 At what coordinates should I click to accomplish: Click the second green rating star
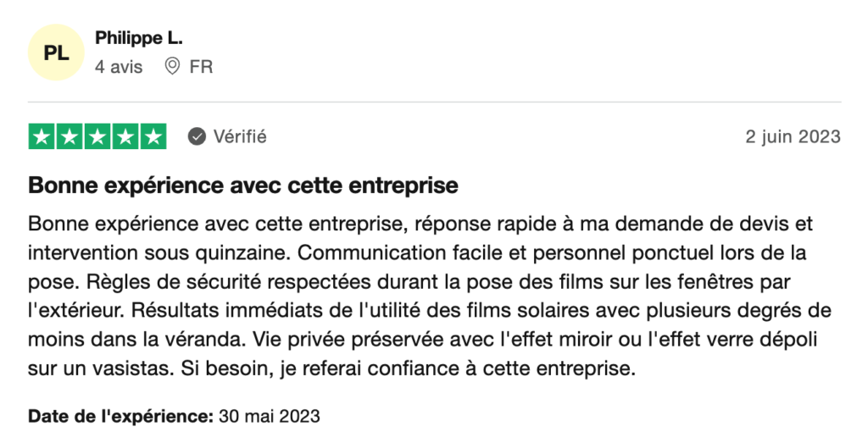pyautogui.click(x=70, y=136)
